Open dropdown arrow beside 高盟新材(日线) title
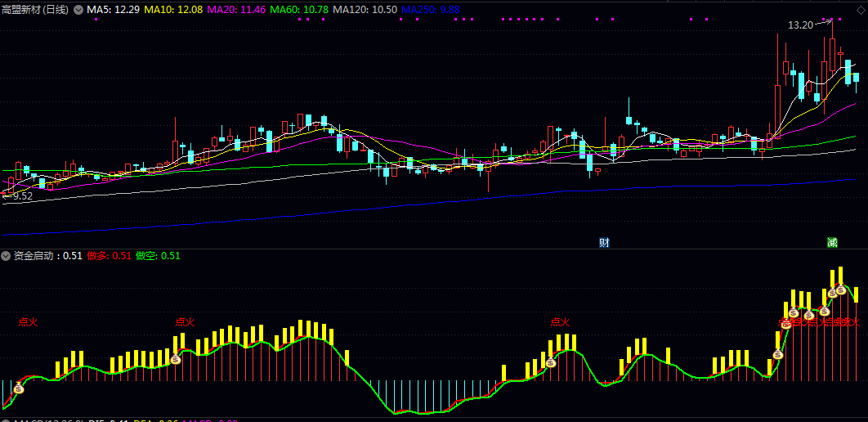 pos(78,9)
